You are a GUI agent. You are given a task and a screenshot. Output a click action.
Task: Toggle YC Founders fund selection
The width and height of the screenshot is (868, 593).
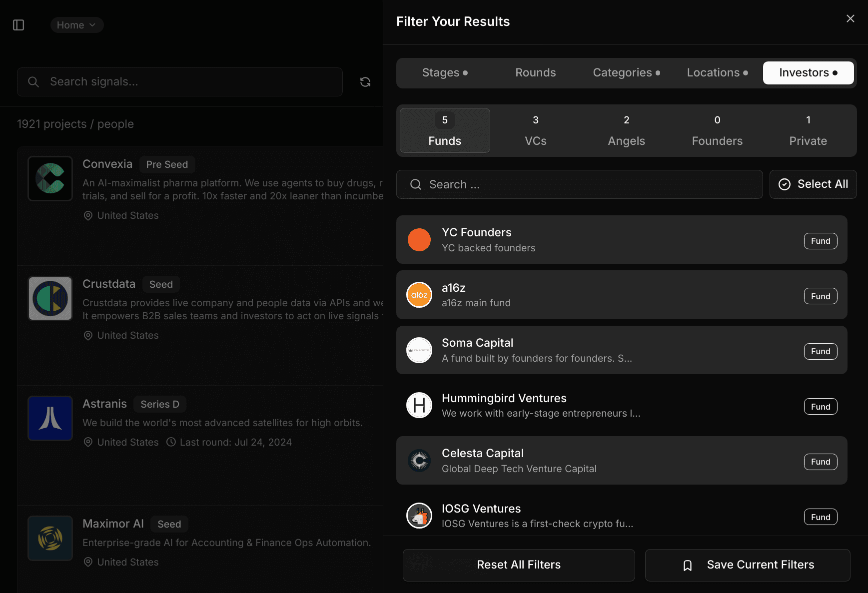(621, 240)
